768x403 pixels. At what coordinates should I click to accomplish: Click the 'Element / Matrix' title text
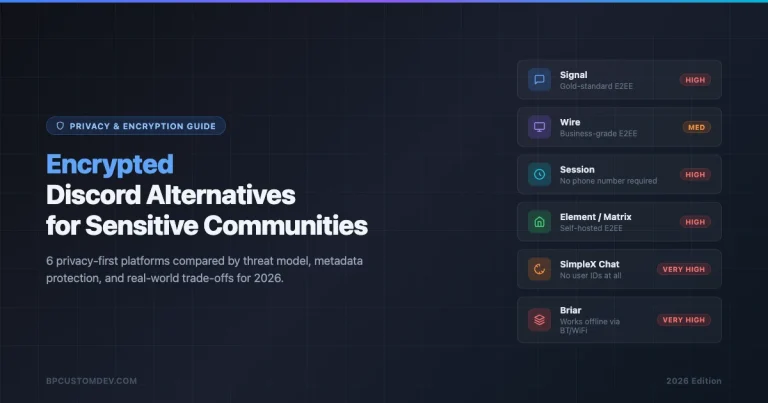pos(596,217)
